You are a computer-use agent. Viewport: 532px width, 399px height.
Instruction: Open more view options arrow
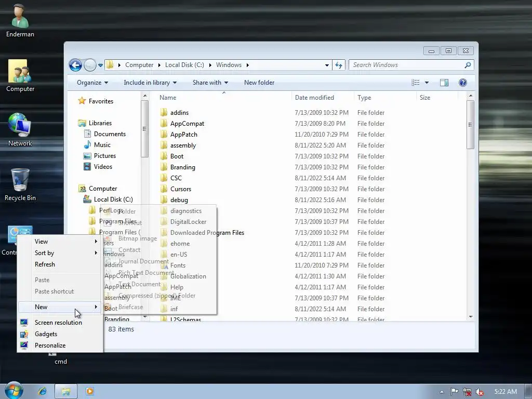[427, 83]
